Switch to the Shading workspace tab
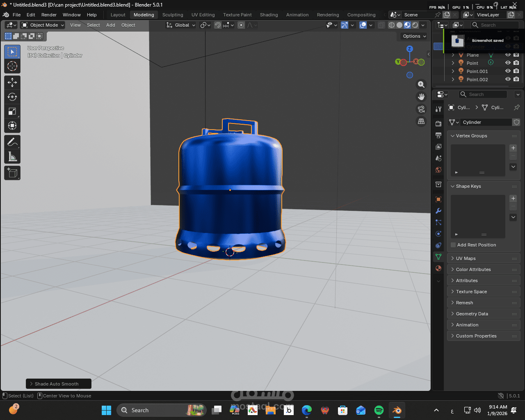This screenshot has width=525, height=420. pyautogui.click(x=269, y=15)
